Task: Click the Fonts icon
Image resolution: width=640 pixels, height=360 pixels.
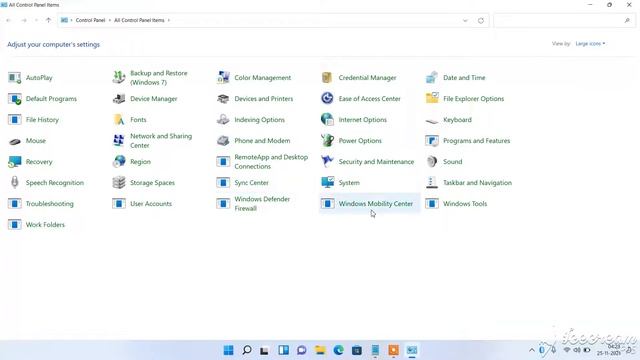Action: point(119,120)
